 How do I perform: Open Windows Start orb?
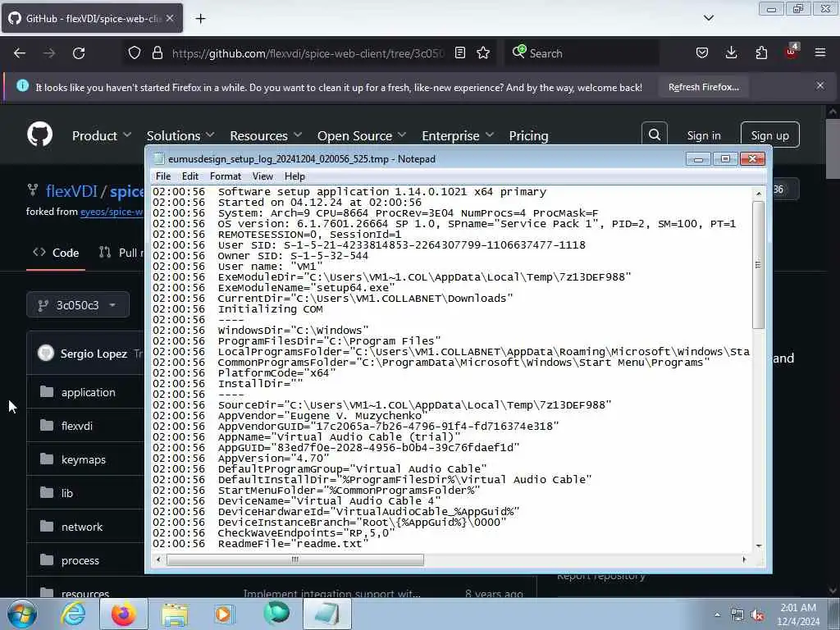click(21, 614)
